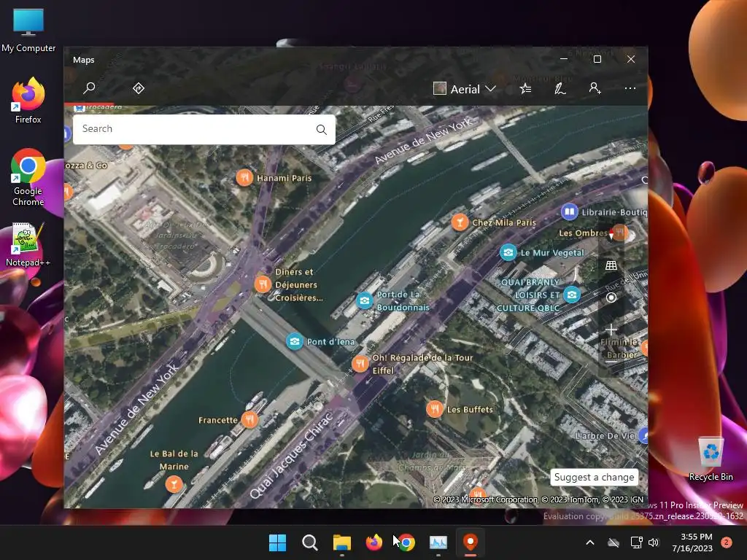Click the sign-in person icon
Image resolution: width=747 pixels, height=560 pixels.
pyautogui.click(x=595, y=88)
